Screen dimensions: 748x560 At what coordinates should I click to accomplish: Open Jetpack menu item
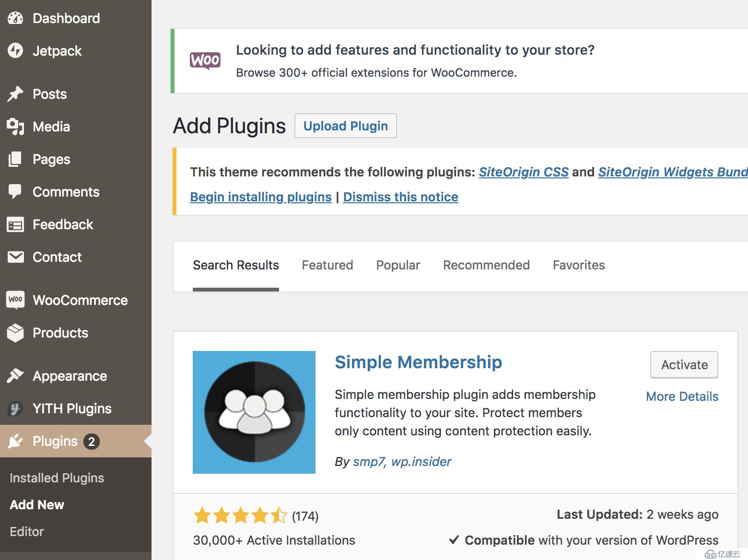(57, 51)
